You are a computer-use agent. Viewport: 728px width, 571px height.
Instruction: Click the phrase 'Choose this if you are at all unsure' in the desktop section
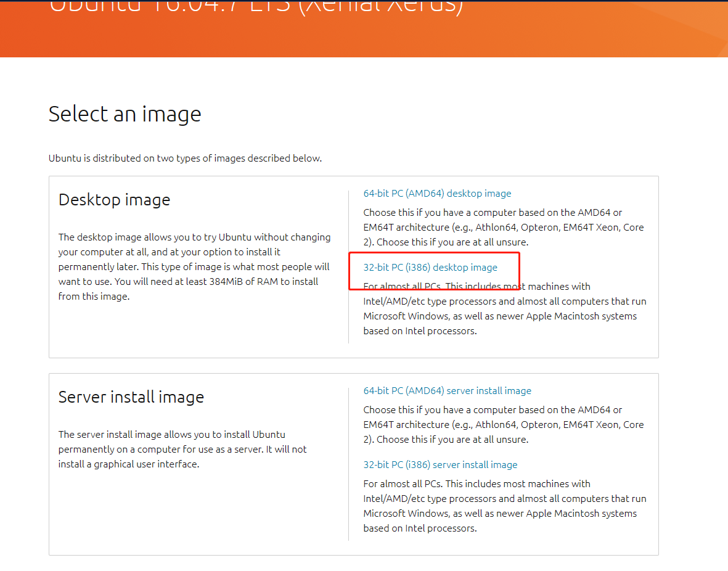pyautogui.click(x=452, y=242)
